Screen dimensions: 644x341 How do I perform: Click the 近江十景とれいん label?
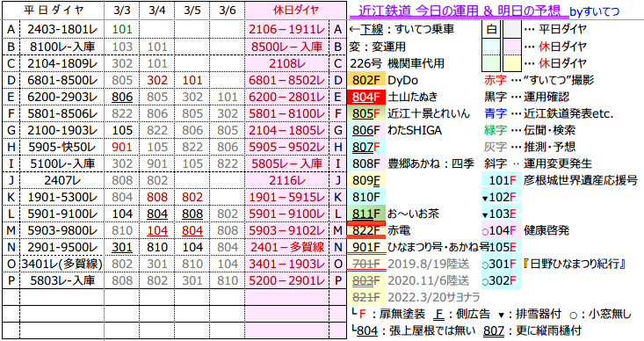click(x=429, y=113)
